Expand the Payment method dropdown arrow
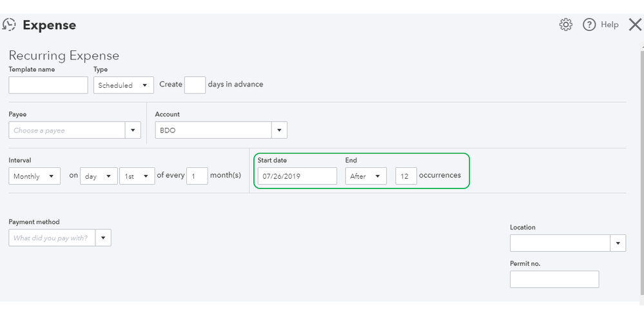The height and width of the screenshot is (326, 644). click(x=103, y=238)
